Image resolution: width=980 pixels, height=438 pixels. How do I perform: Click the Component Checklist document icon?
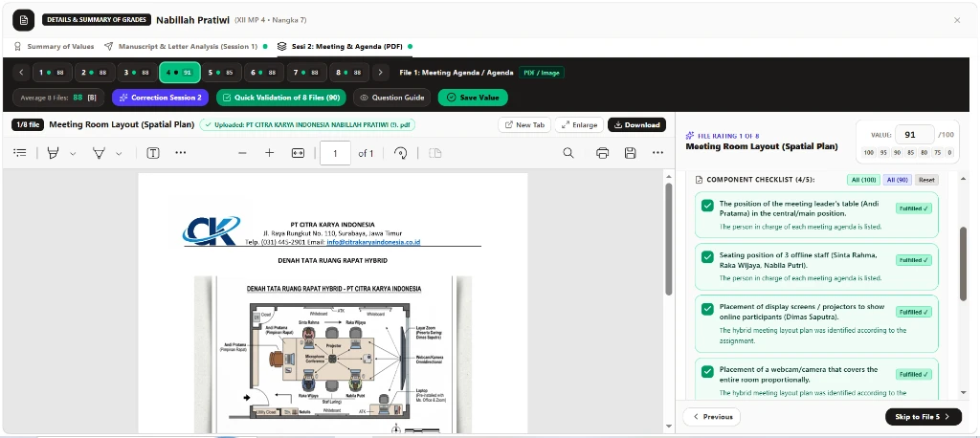pos(700,180)
